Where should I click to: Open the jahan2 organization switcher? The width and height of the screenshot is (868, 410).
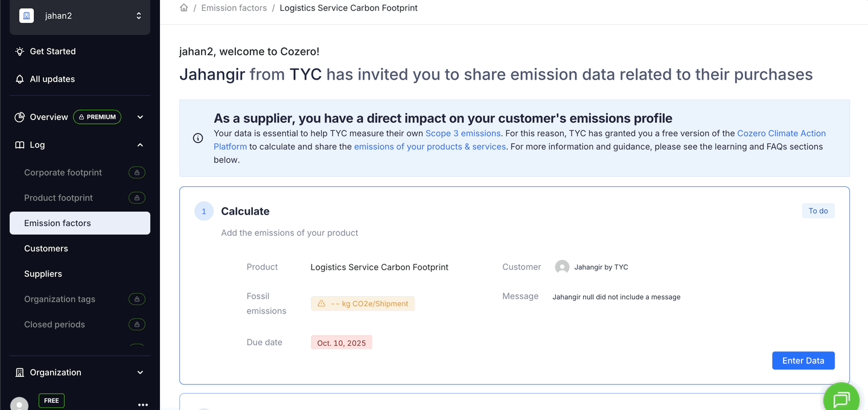80,16
